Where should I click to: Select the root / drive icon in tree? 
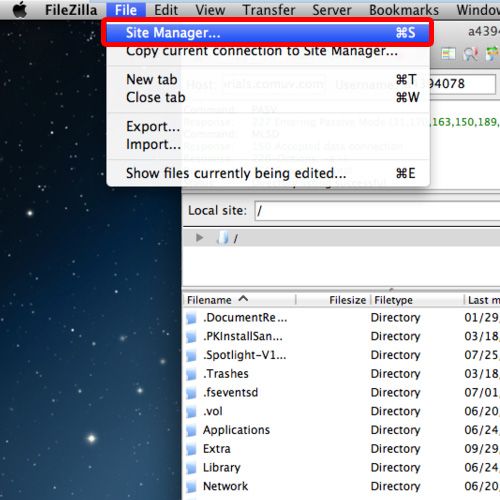pyautogui.click(x=223, y=238)
